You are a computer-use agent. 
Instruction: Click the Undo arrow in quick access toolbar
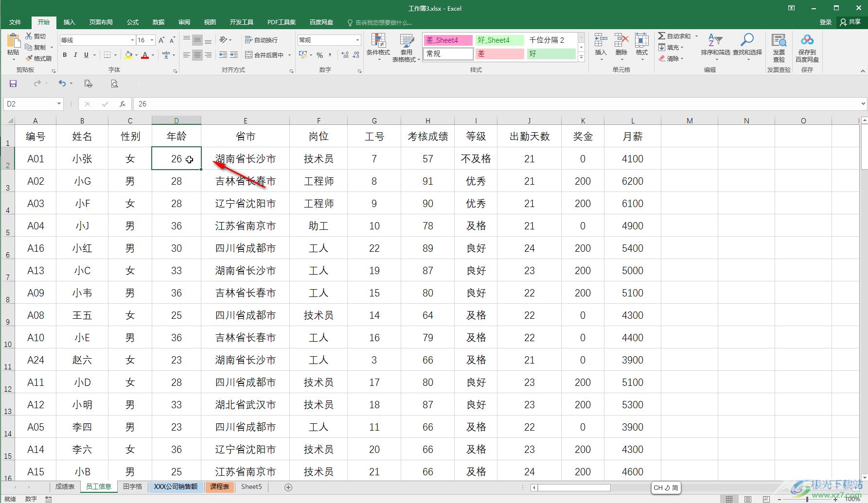tap(62, 84)
